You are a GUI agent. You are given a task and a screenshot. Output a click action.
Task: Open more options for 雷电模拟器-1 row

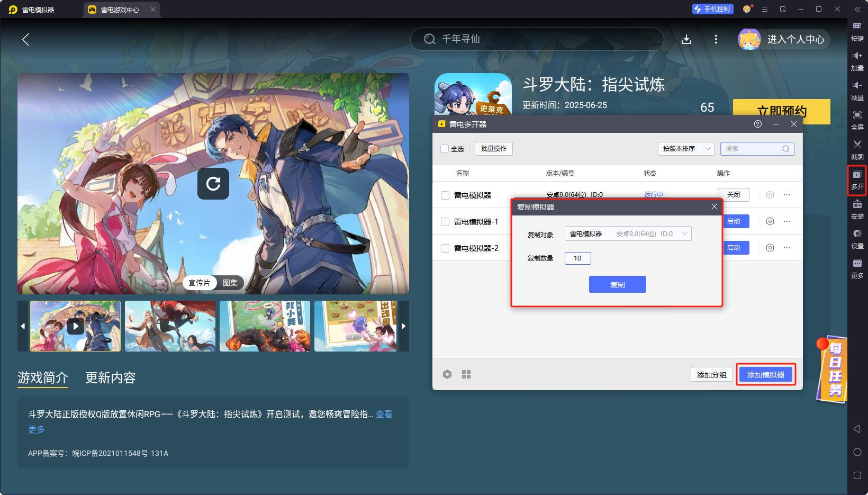tap(787, 221)
